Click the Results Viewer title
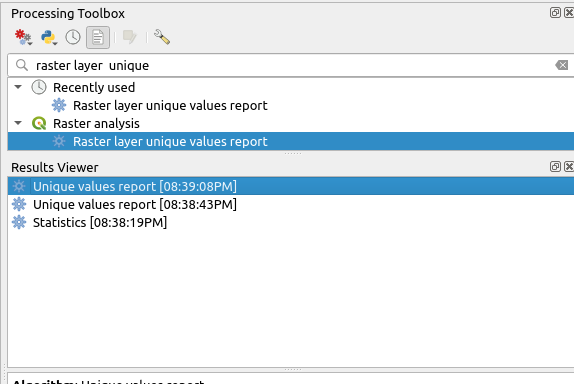 point(55,167)
